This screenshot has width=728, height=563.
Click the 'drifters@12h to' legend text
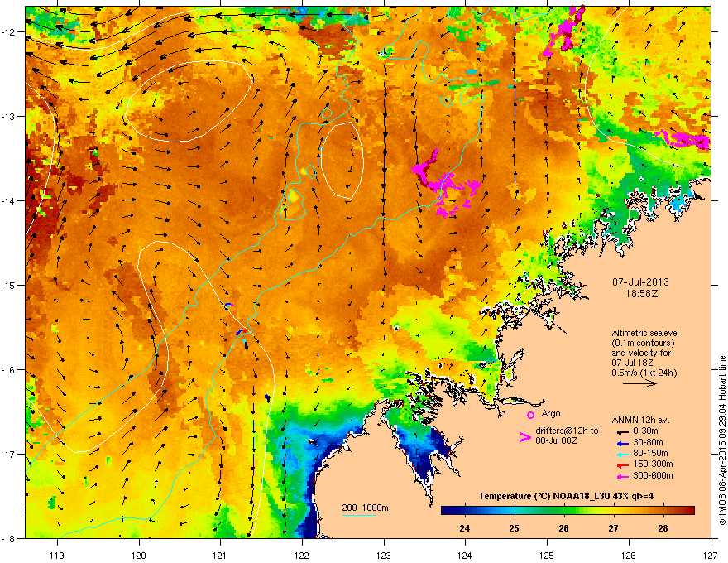567,431
